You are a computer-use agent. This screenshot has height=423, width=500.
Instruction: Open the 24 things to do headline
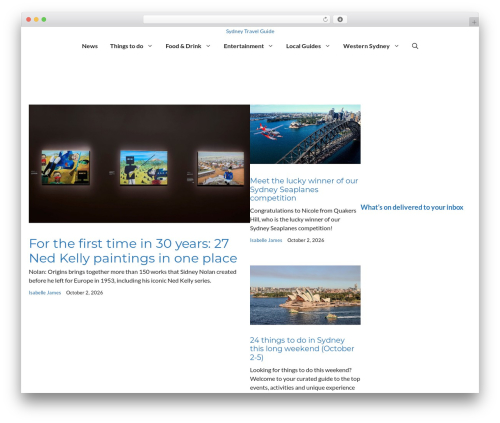click(302, 348)
